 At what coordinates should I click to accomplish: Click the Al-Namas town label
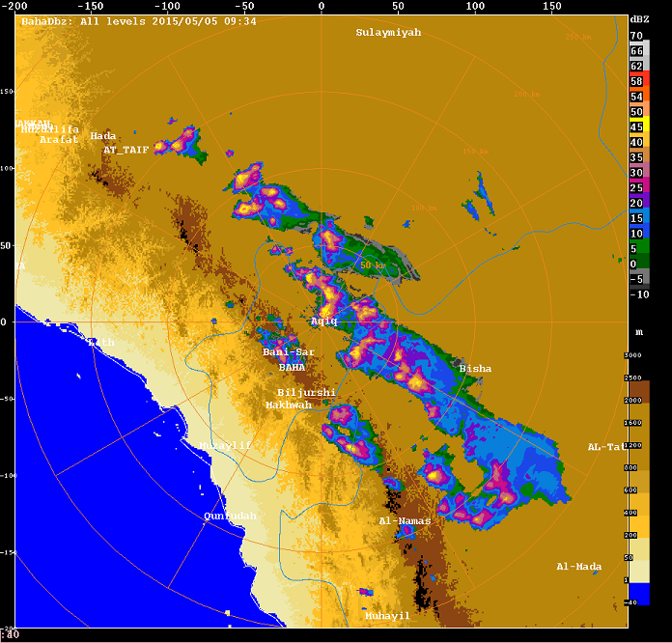[x=405, y=520]
